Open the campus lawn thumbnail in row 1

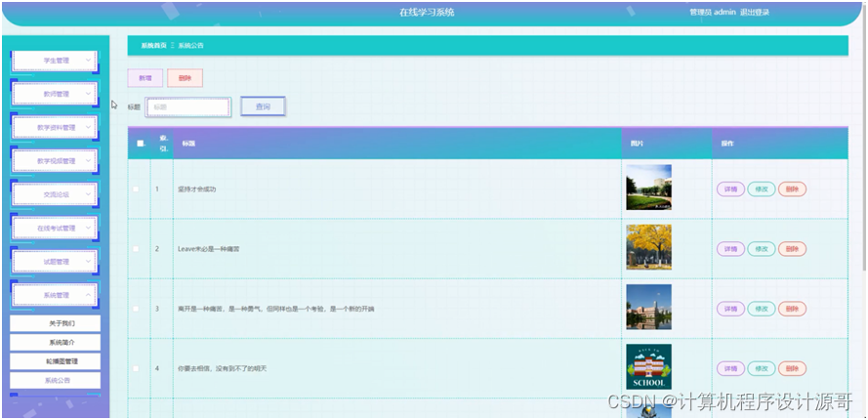[x=648, y=188]
